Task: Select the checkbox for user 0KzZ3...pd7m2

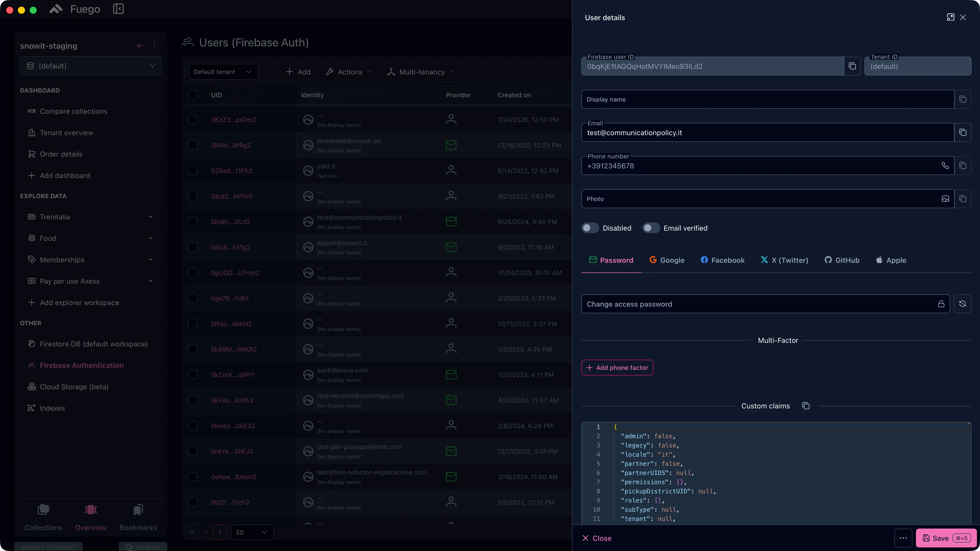Action: (x=192, y=119)
